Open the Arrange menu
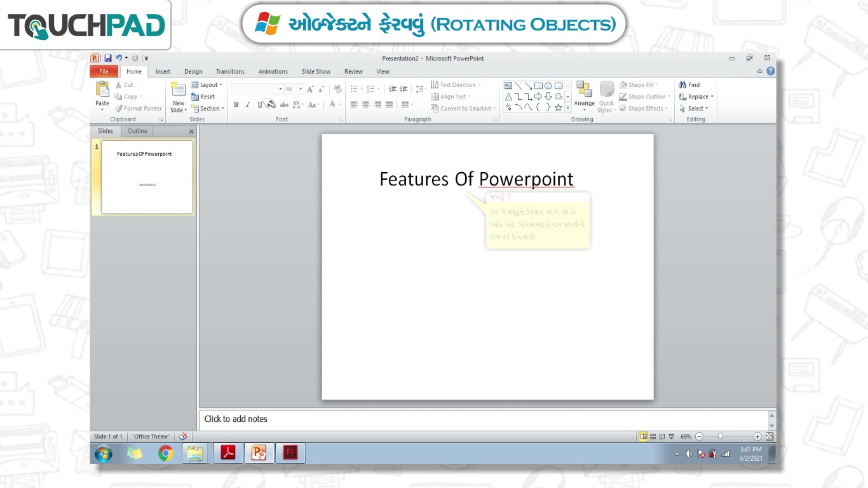The image size is (868, 488). 584,97
